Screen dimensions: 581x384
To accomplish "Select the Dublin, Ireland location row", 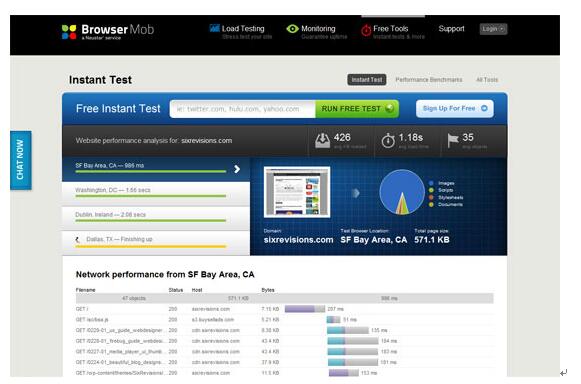I will (156, 218).
